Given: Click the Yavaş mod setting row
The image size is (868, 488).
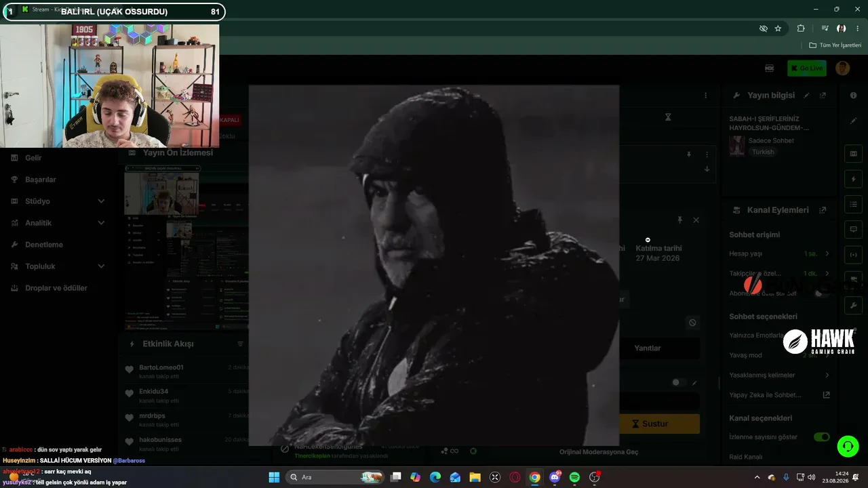Looking at the screenshot, I should click(x=780, y=355).
